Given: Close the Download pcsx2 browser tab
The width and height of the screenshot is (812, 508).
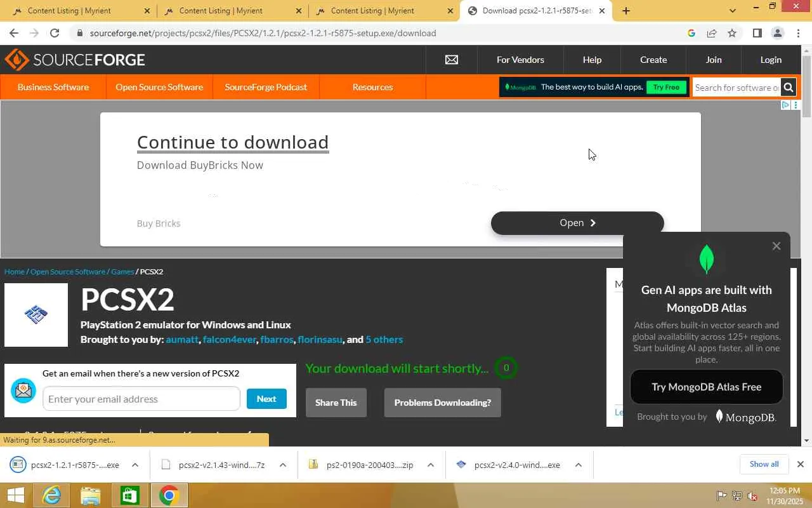Looking at the screenshot, I should coord(602,11).
